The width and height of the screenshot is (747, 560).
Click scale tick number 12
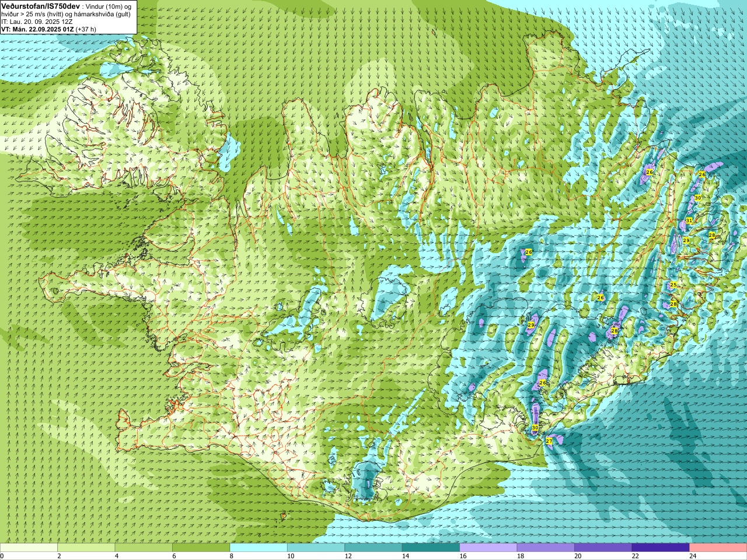coord(348,556)
